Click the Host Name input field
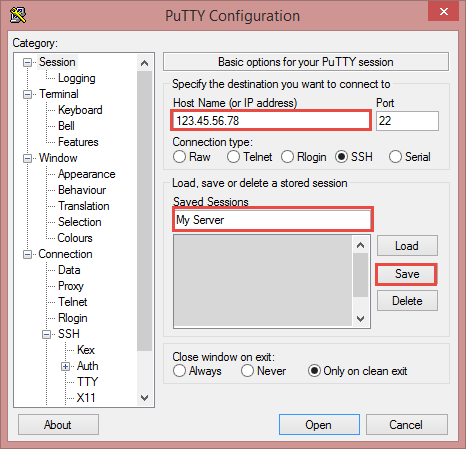 (x=271, y=120)
